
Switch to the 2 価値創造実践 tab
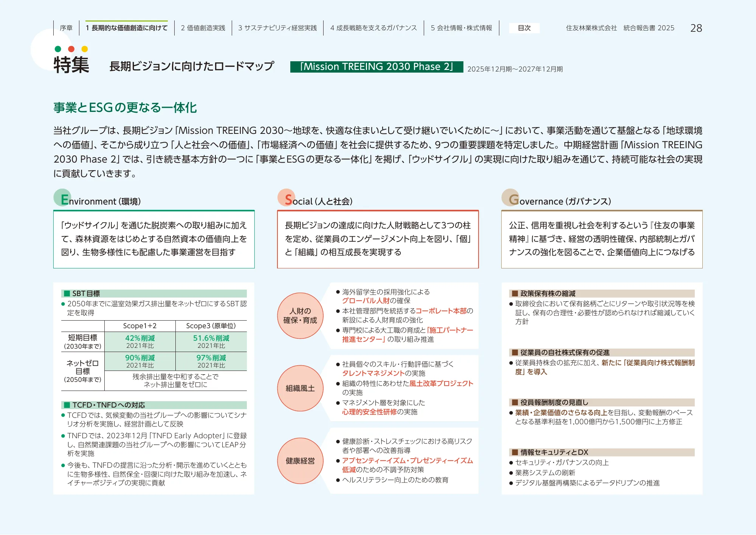(x=203, y=27)
